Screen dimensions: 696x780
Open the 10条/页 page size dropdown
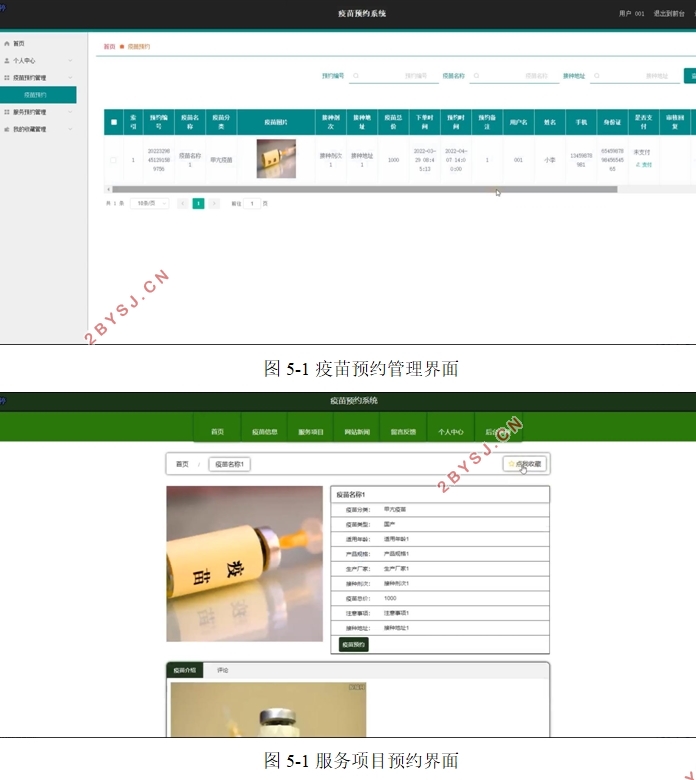pyautogui.click(x=150, y=203)
